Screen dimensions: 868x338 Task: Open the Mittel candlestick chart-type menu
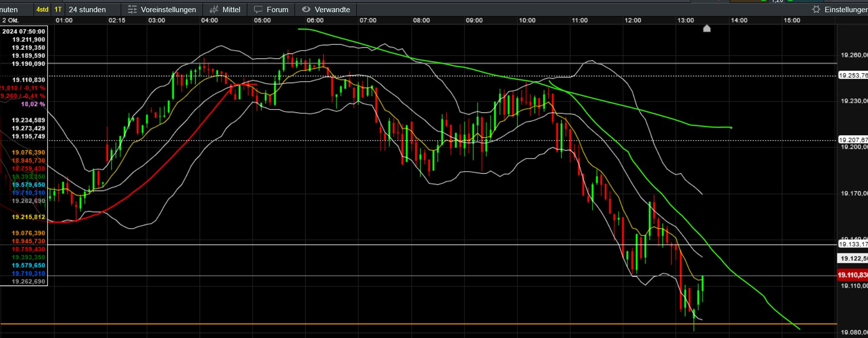[x=225, y=9]
